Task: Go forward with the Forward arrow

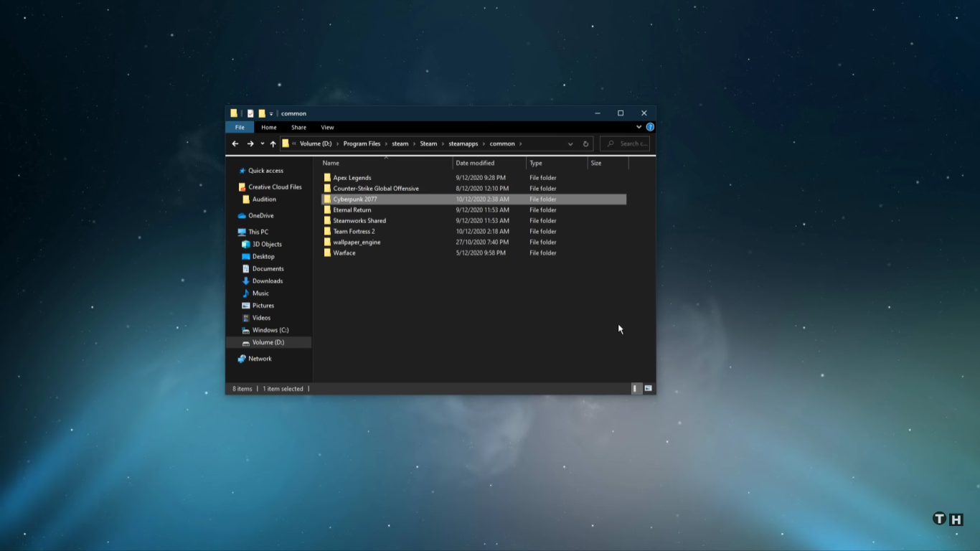Action: [250, 143]
